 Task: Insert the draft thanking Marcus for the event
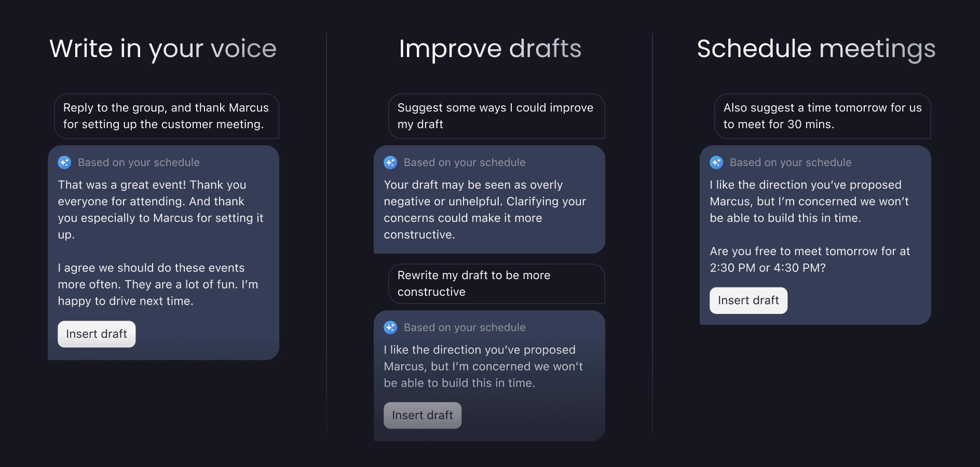coord(97,334)
